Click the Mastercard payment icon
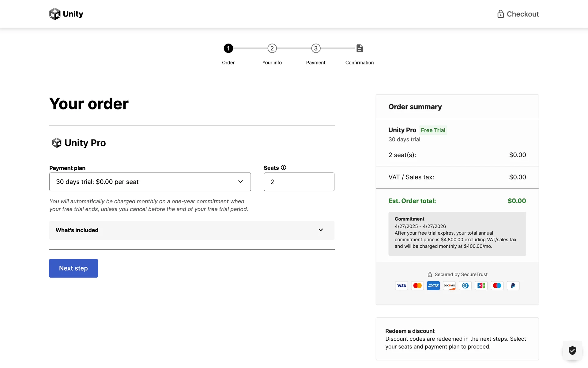588x368 pixels. 417,286
